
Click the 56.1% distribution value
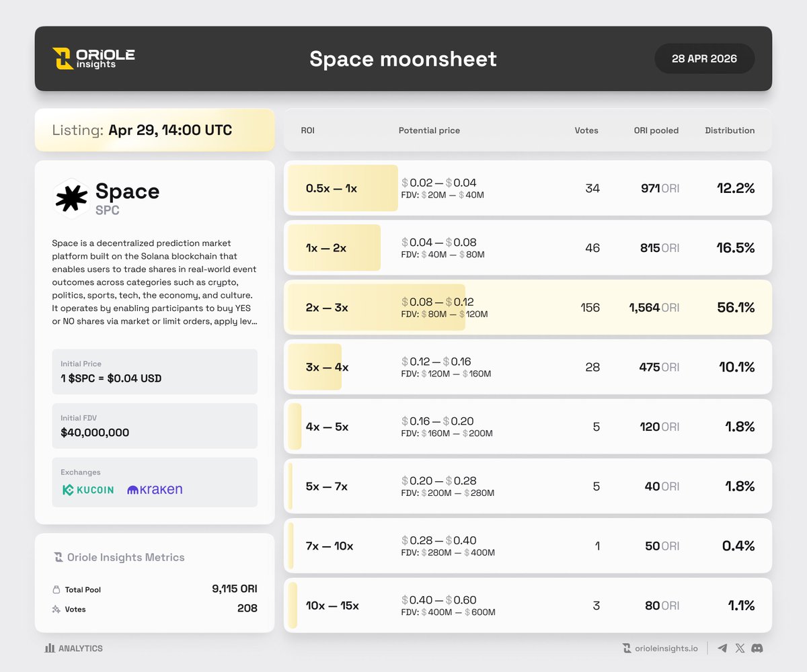pos(736,307)
